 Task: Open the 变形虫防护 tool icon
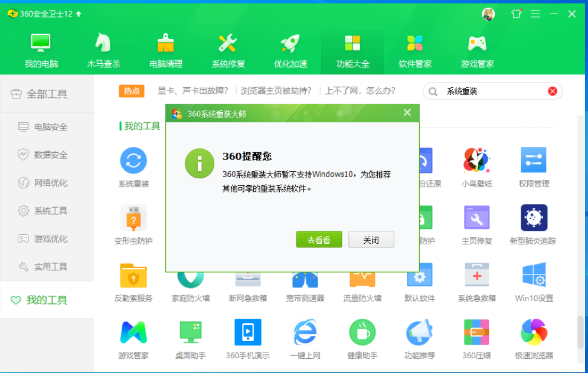click(x=133, y=218)
